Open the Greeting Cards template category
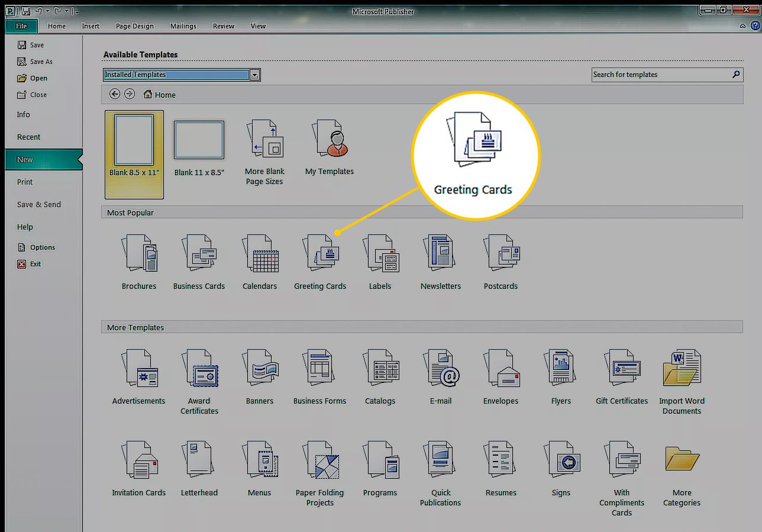Viewport: 762px width, 532px height. tap(320, 262)
